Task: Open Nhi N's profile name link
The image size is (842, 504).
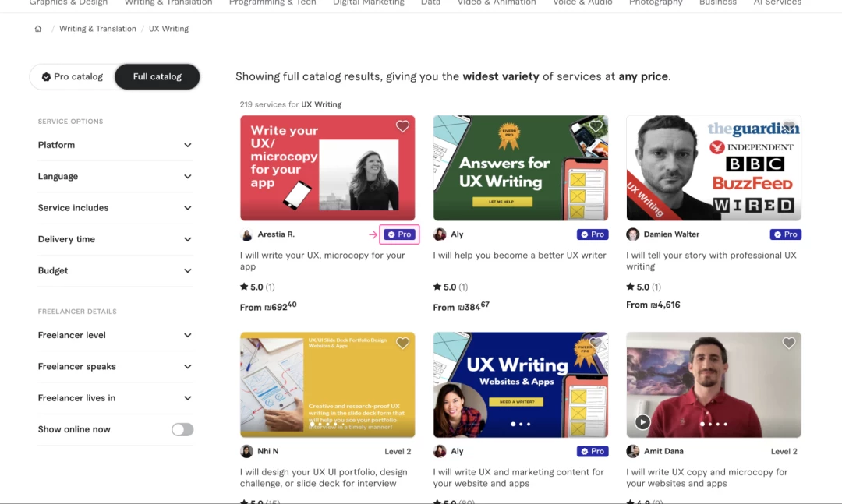Action: (268, 451)
